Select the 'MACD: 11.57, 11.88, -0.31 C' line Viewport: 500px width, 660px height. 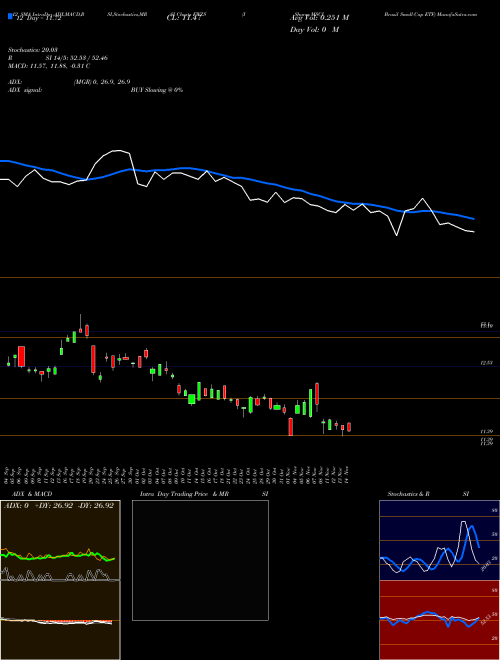[49, 66]
